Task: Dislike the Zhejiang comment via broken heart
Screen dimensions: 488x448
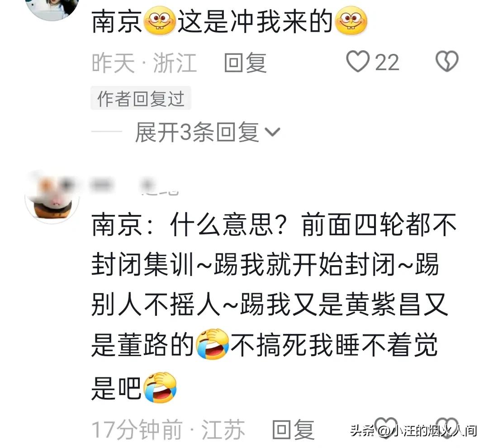Action: tap(447, 62)
